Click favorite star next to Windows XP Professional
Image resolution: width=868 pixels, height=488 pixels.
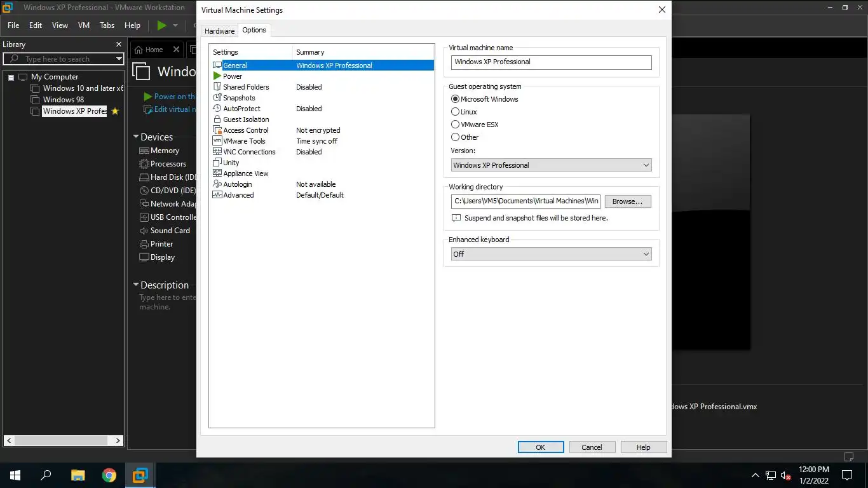pos(115,111)
